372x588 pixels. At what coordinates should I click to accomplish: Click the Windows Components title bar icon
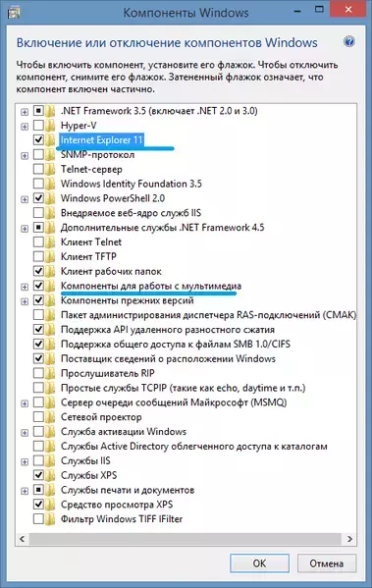point(14,13)
